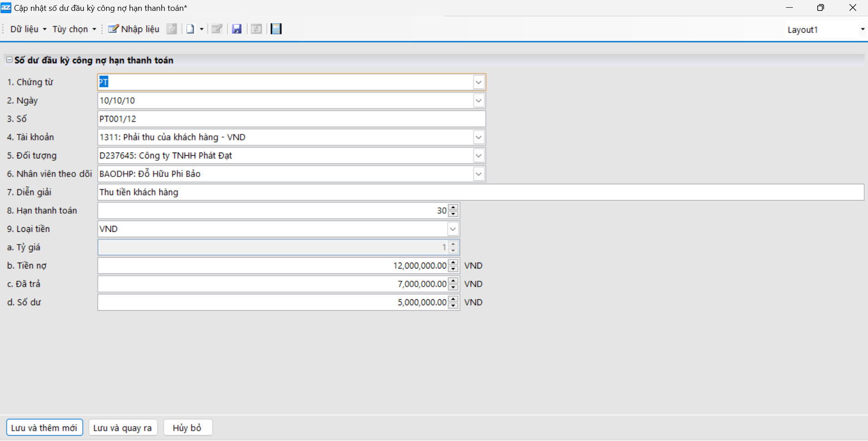Screen dimensions: 868x441
Task: Open the Tùy chọn menu
Action: 74,29
